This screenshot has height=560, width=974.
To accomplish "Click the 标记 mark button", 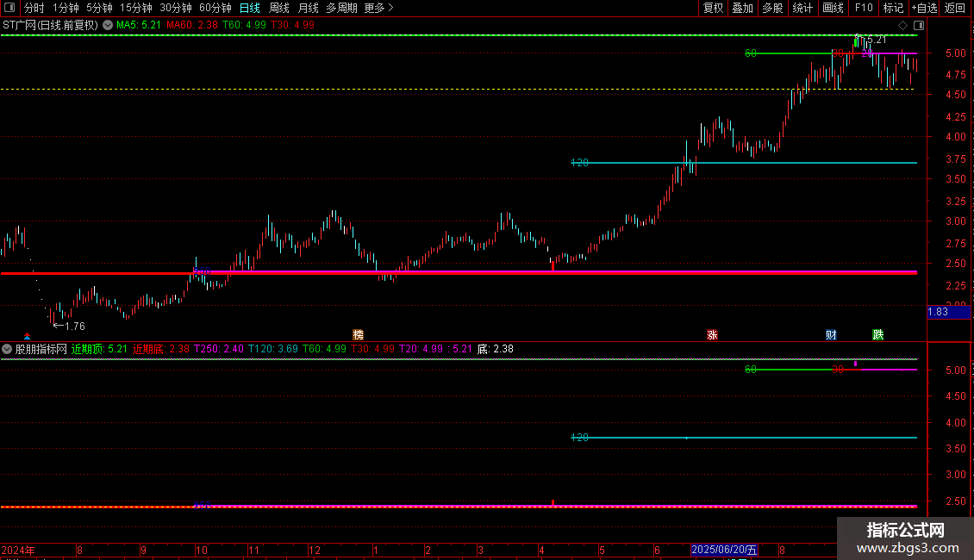I will [x=893, y=8].
